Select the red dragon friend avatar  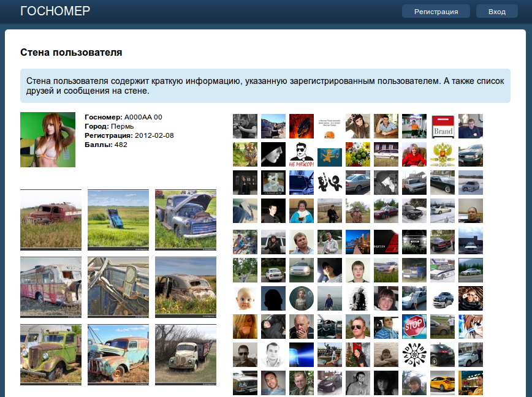click(x=302, y=126)
